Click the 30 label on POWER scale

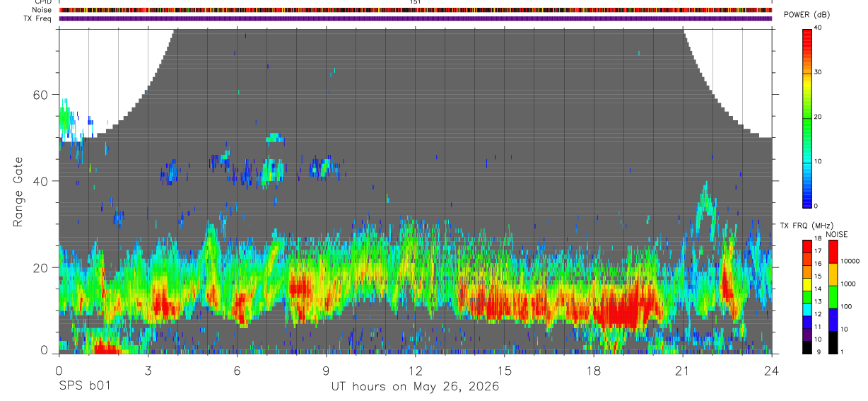tap(818, 72)
